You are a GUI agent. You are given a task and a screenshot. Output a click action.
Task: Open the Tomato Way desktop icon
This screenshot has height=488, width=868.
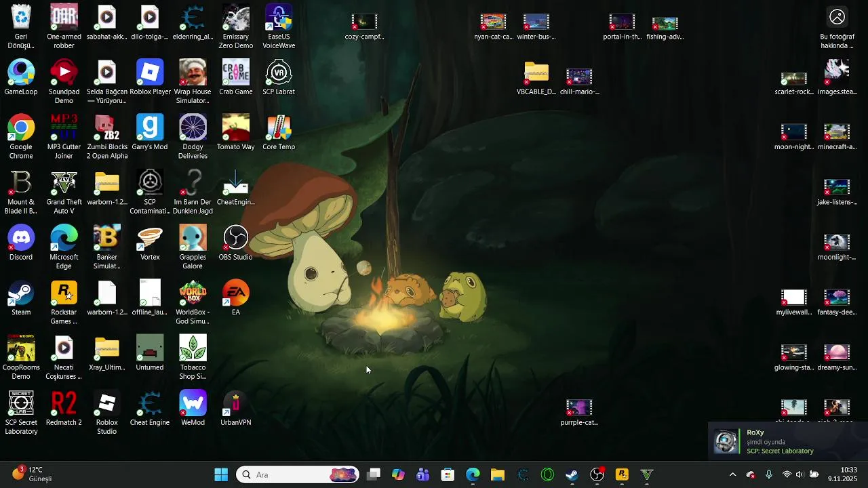[x=236, y=132]
